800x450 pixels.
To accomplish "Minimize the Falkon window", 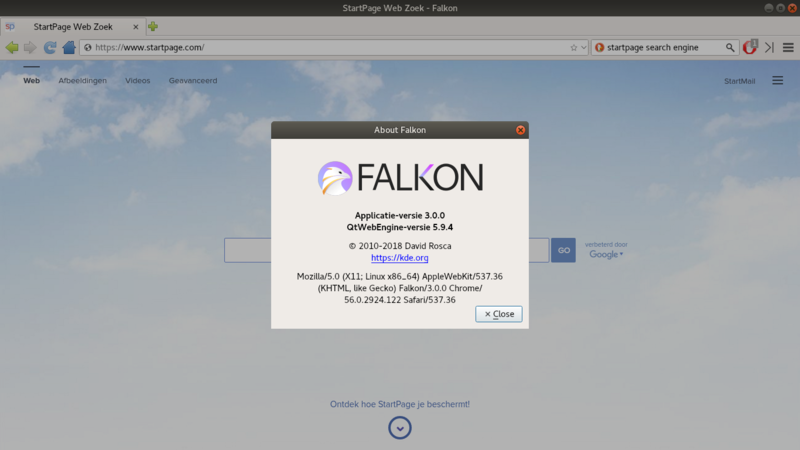I will [768, 8].
